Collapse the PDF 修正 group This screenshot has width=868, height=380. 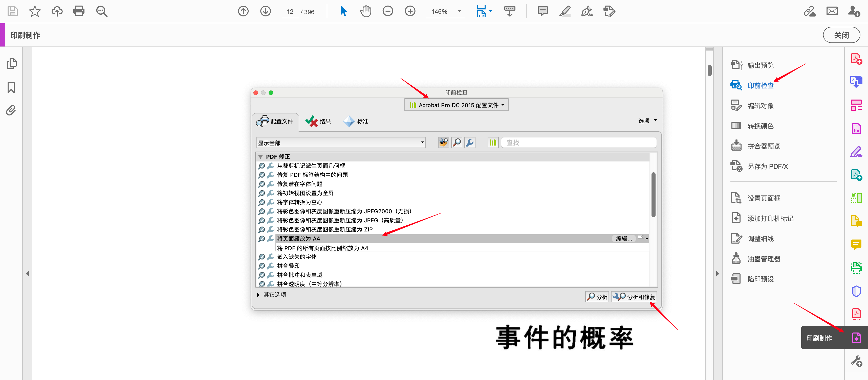(x=260, y=156)
